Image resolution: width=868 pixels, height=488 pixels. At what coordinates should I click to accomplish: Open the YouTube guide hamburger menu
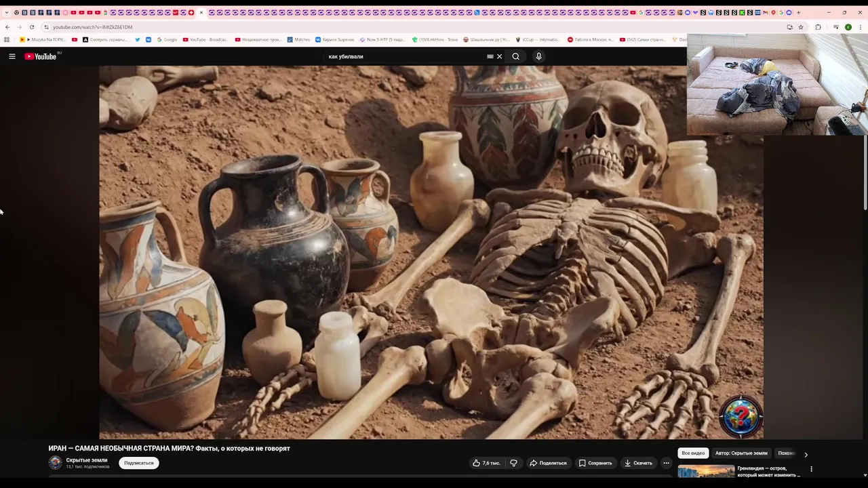tap(12, 56)
